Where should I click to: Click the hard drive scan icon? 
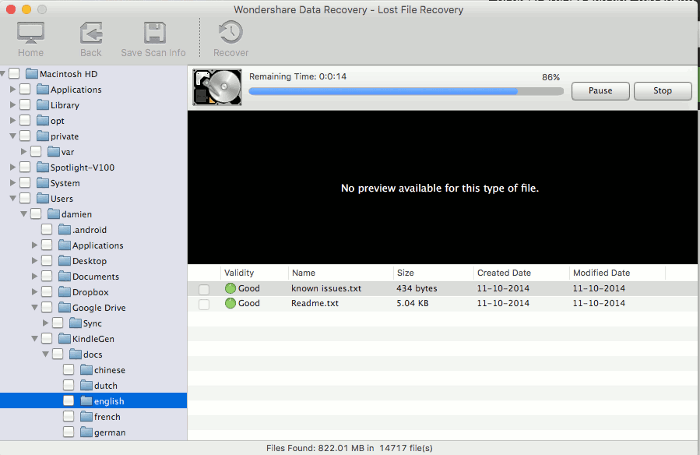point(217,87)
